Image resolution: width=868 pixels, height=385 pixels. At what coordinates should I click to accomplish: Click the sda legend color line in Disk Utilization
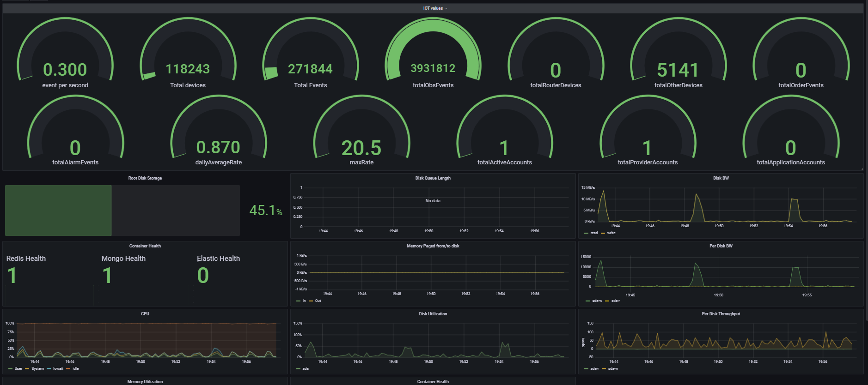click(298, 369)
